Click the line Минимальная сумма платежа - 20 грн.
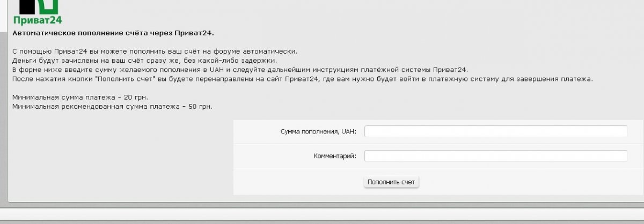Viewport: 644px width, 224px height. [x=80, y=97]
